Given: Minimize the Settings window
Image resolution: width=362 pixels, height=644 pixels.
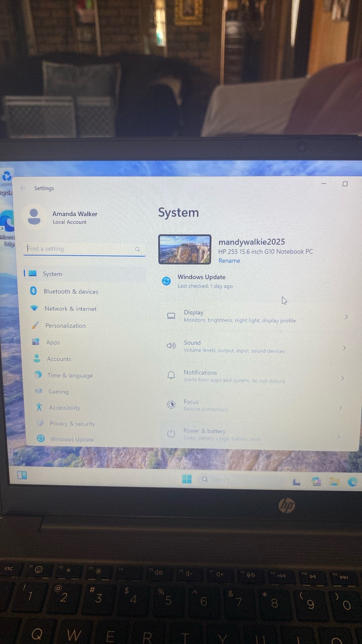Looking at the screenshot, I should pyautogui.click(x=324, y=183).
